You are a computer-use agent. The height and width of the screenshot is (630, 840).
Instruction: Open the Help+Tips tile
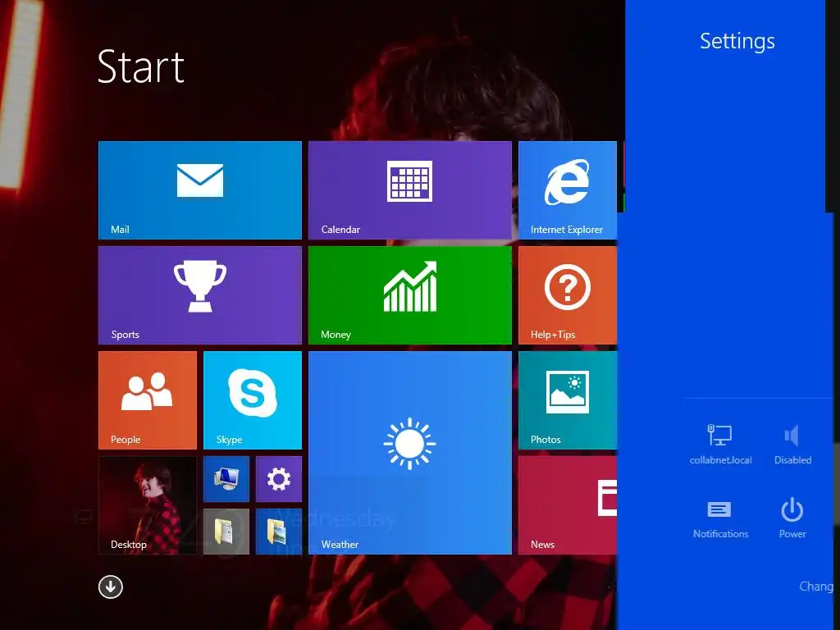click(568, 295)
